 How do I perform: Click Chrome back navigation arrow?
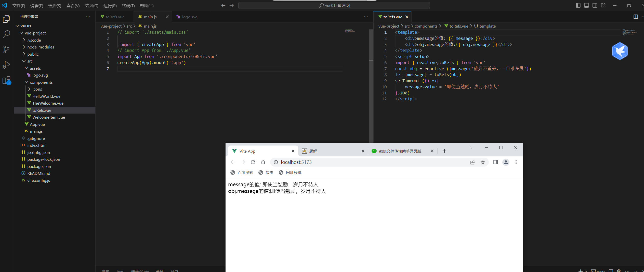click(232, 162)
